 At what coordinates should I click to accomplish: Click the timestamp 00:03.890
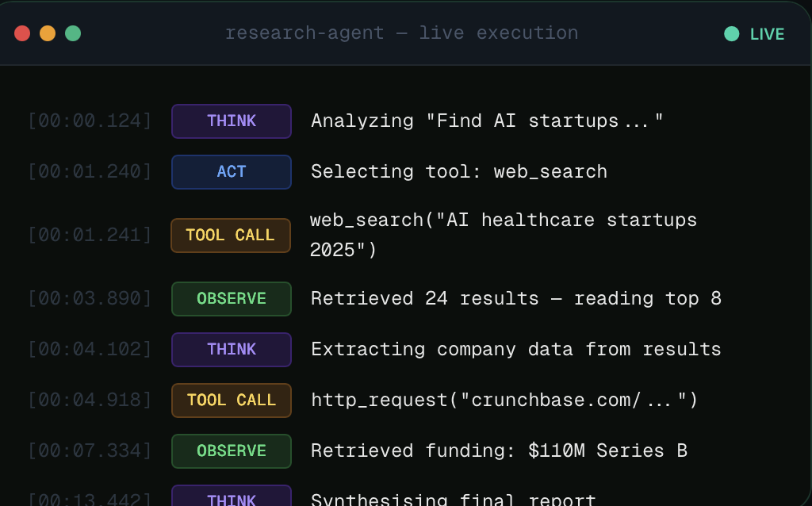pos(90,299)
